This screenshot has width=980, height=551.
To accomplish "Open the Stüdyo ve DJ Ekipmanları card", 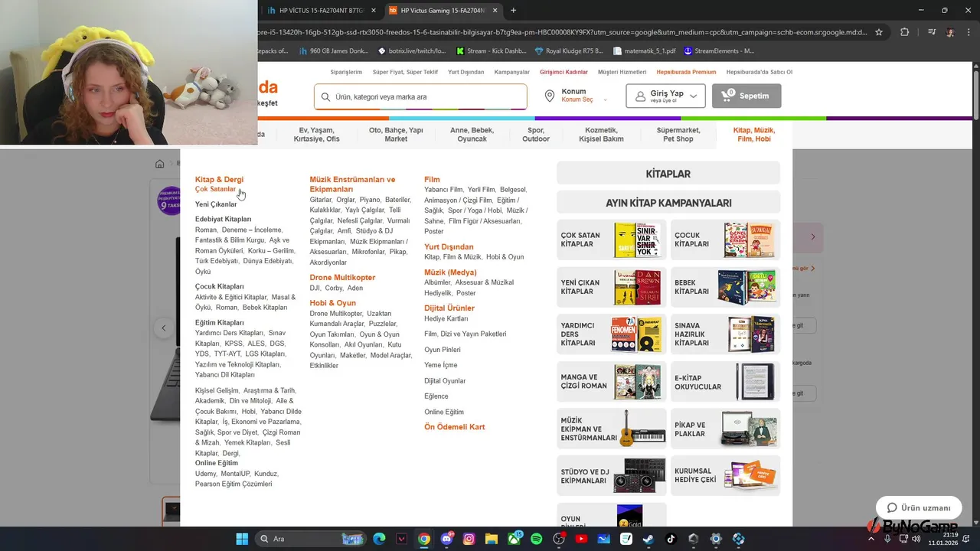I will (x=611, y=476).
